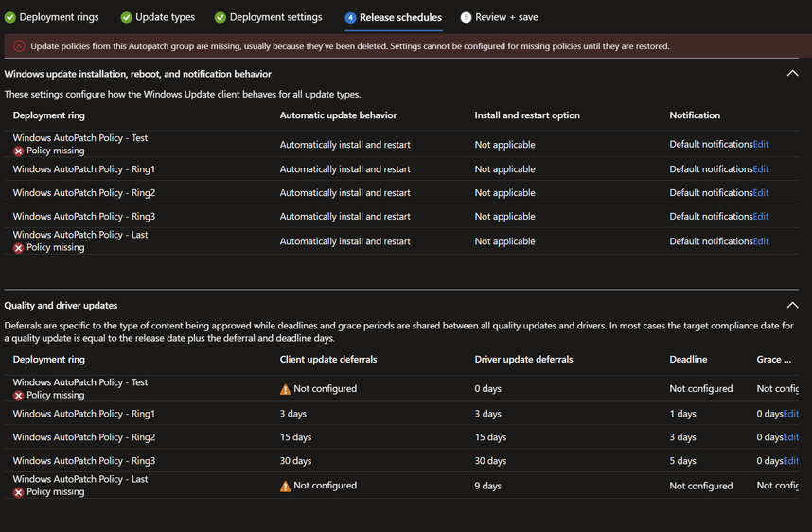Edit notifications for Test policy
Viewport: 812px width, 532px height.
tap(761, 145)
